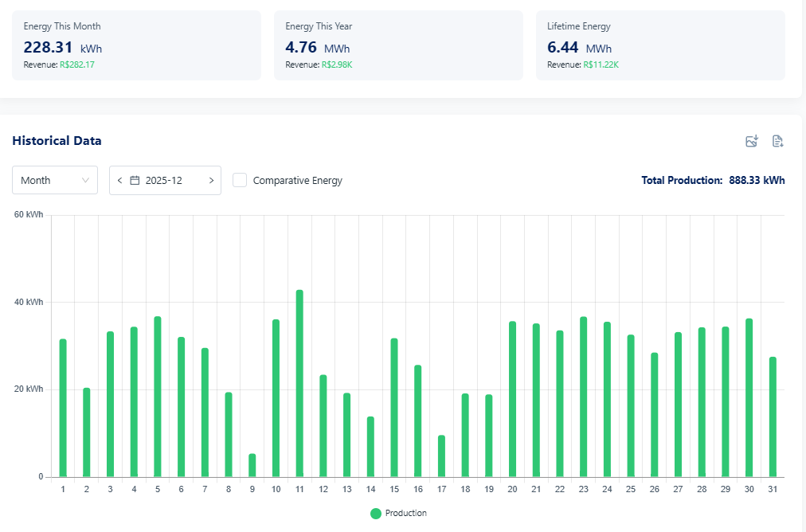Click Lifetime Energy card title
This screenshot has width=806, height=532.
[579, 26]
